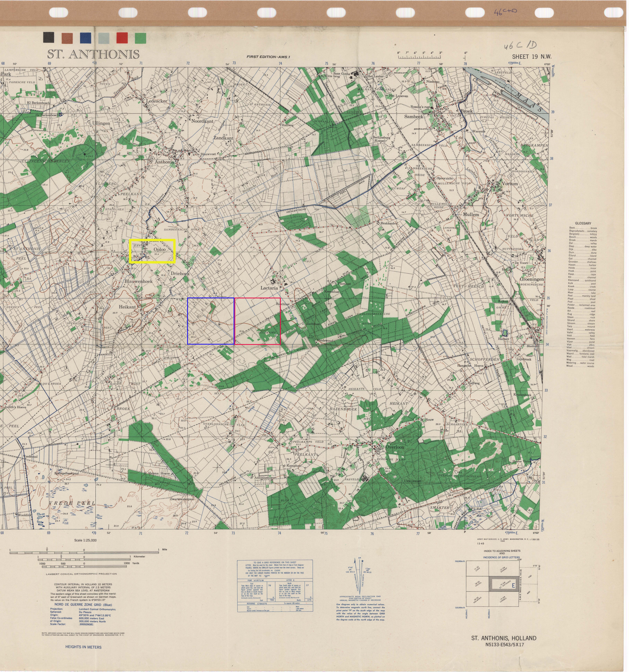Screen dimensions: 629x672
Task: Select the red color swatch
Action: click(122, 38)
